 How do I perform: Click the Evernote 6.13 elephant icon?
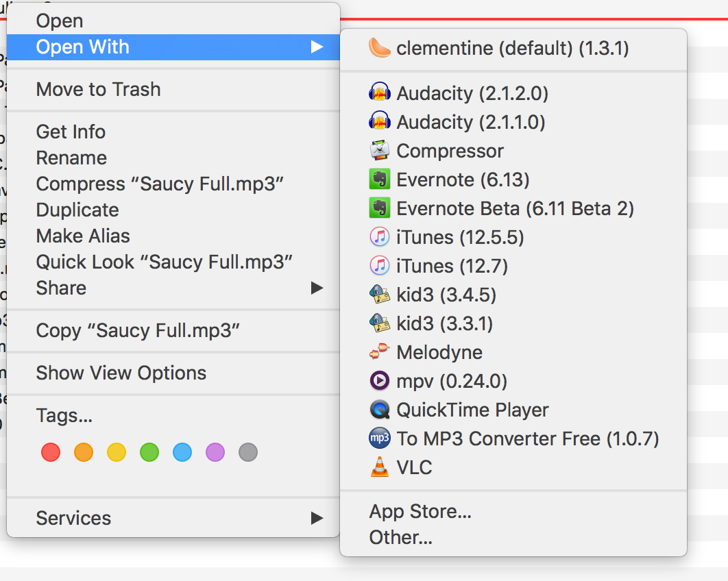[x=380, y=180]
